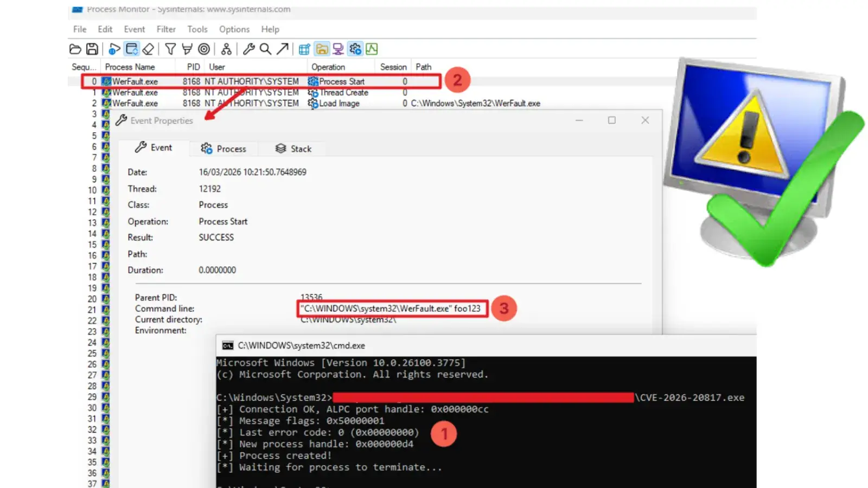This screenshot has height=488, width=868.
Task: Toggle Show File System Activity filter
Action: [x=322, y=49]
